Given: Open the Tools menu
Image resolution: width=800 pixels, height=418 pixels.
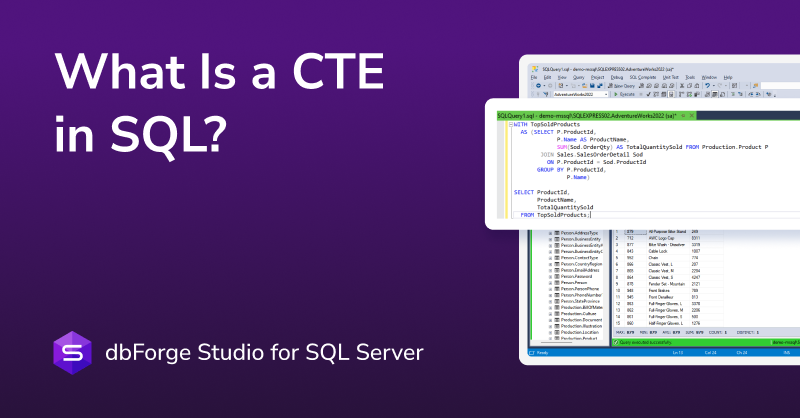Looking at the screenshot, I should pyautogui.click(x=690, y=78).
